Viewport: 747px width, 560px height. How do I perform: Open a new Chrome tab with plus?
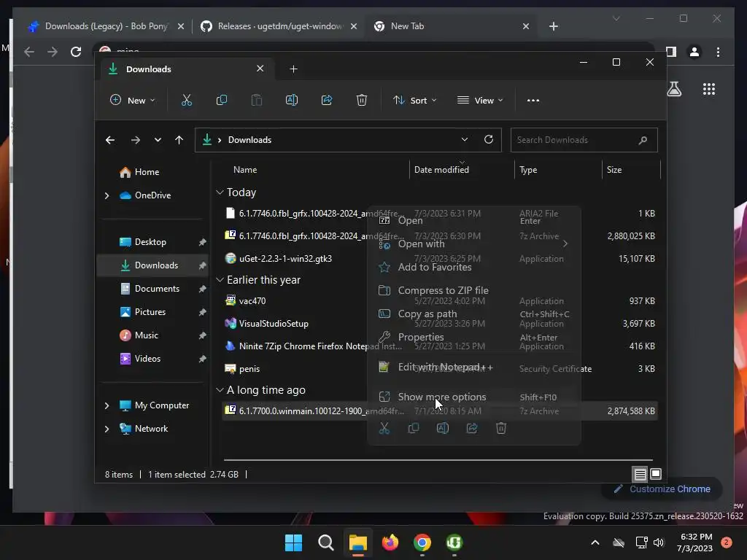click(554, 26)
